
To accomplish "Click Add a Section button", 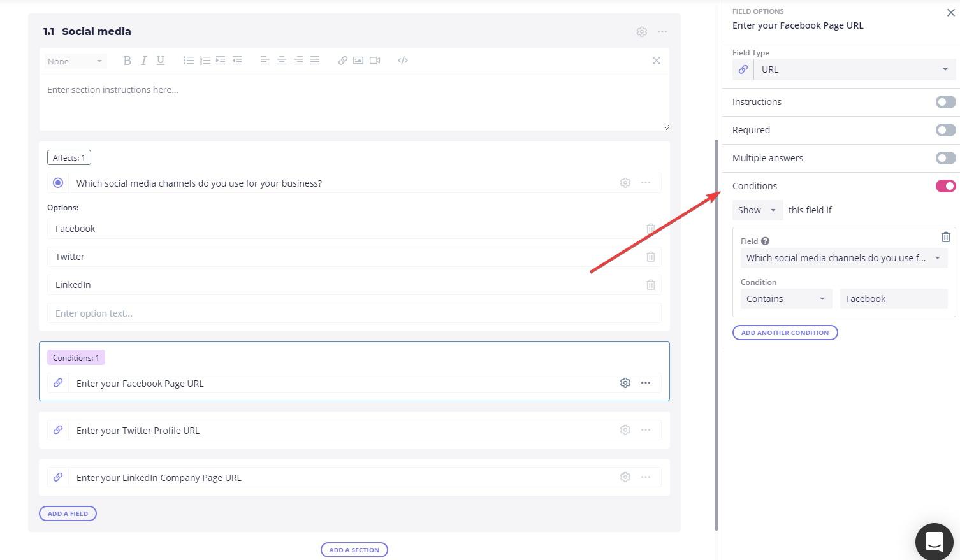I will (354, 550).
